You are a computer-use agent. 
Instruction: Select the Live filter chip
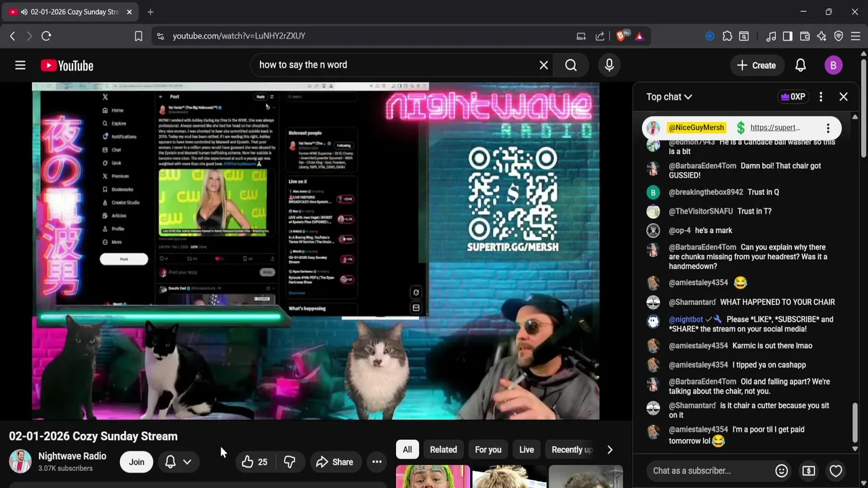pos(526,449)
